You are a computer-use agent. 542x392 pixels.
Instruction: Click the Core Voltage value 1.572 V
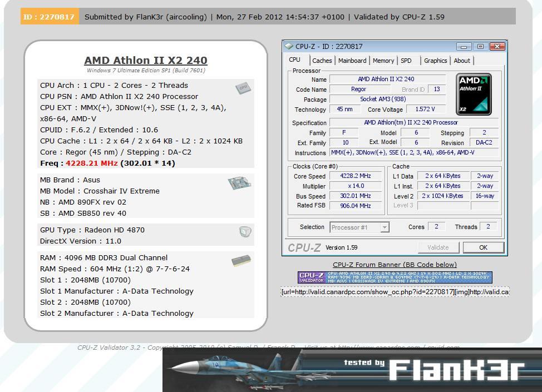426,109
